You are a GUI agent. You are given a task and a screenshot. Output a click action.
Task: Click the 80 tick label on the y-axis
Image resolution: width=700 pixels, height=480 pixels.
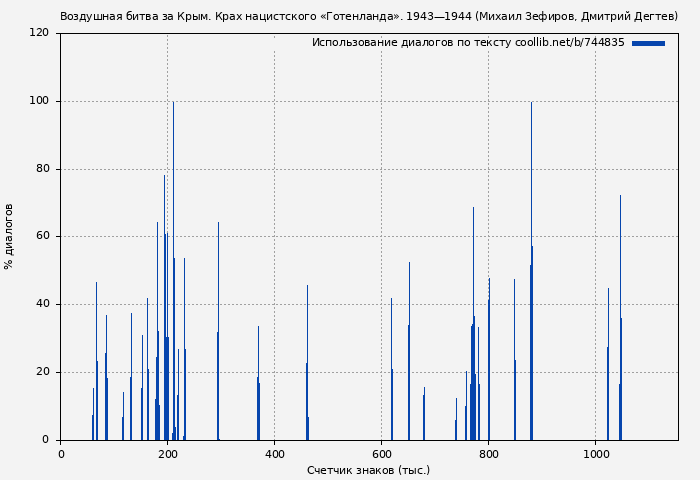(42, 169)
